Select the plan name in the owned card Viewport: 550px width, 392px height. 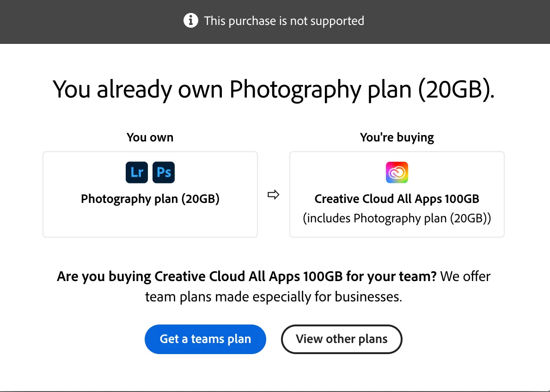point(150,199)
